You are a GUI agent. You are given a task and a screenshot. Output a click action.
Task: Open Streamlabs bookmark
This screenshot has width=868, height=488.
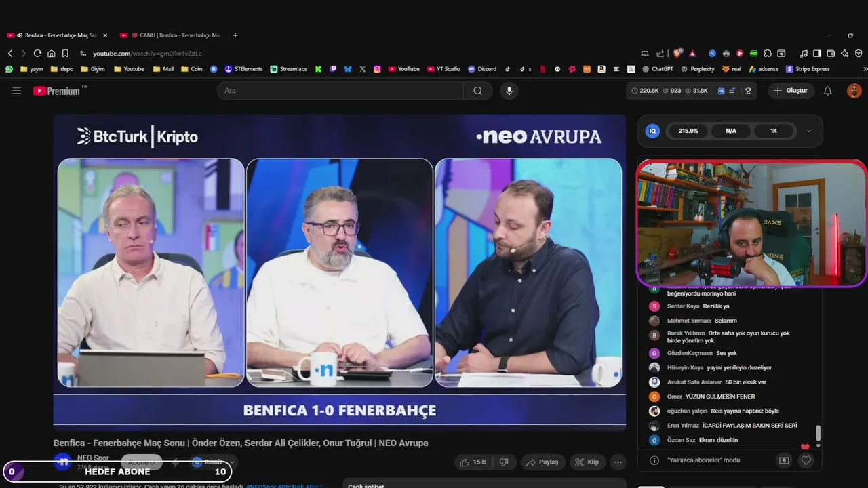click(288, 69)
